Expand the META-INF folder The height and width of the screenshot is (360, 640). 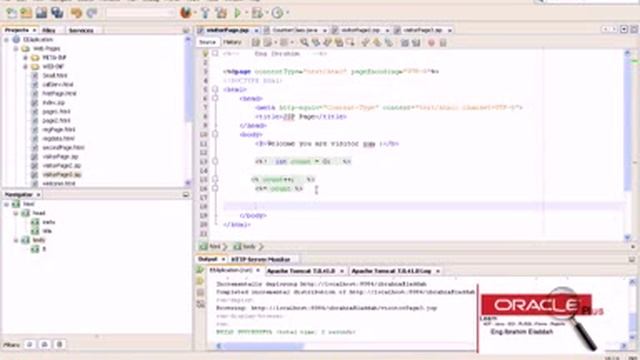(x=25, y=58)
